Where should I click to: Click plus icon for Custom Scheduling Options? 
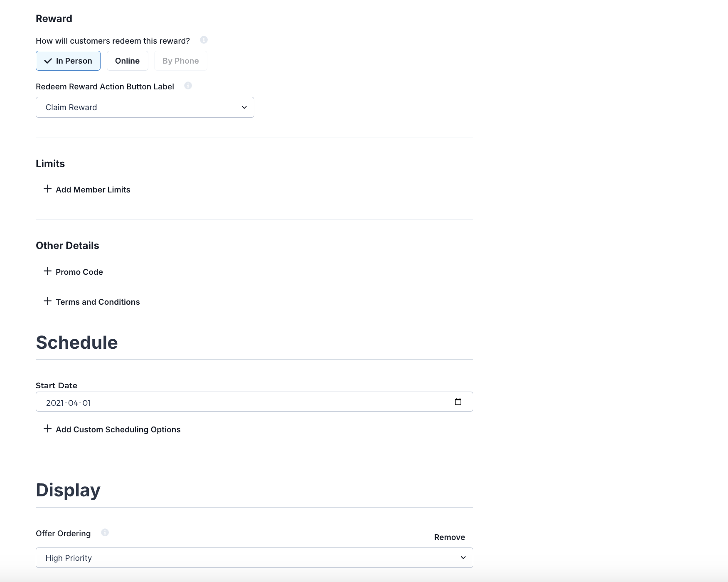(48, 429)
